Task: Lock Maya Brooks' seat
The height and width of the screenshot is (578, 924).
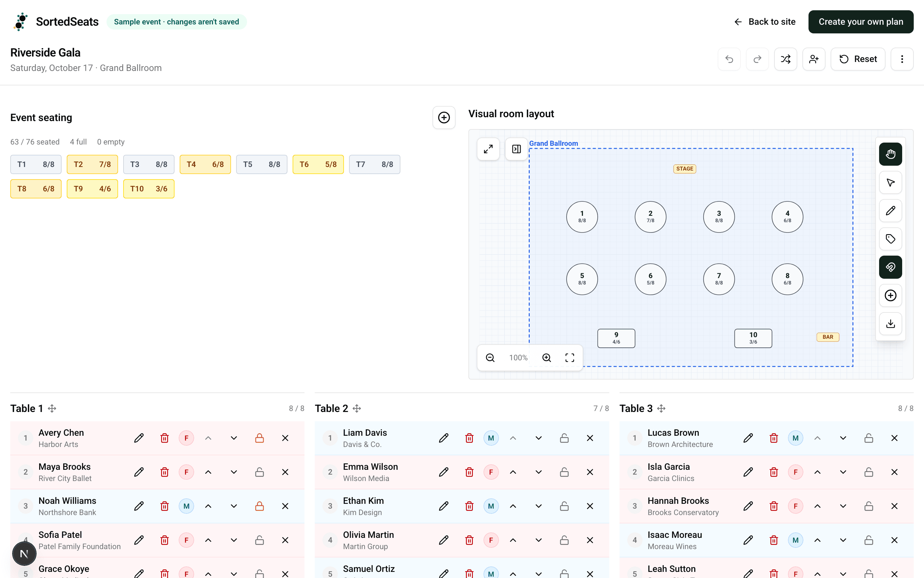Action: pyautogui.click(x=260, y=472)
